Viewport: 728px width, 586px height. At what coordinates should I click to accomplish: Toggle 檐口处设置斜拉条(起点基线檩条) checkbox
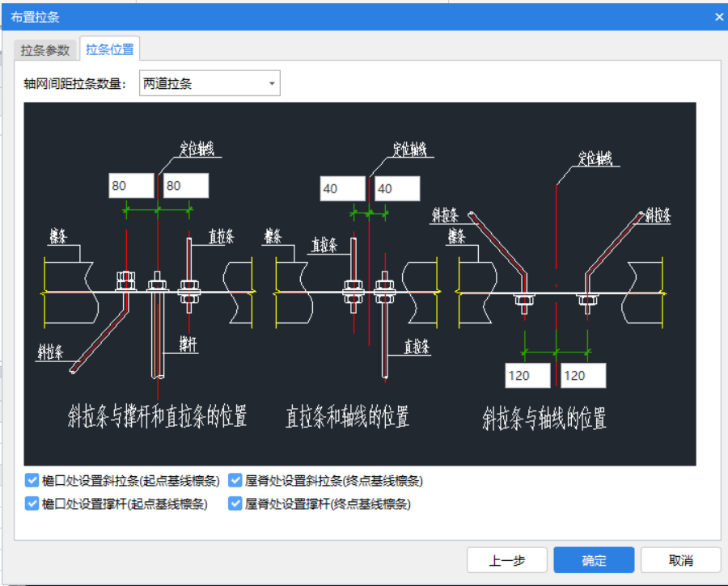32,480
